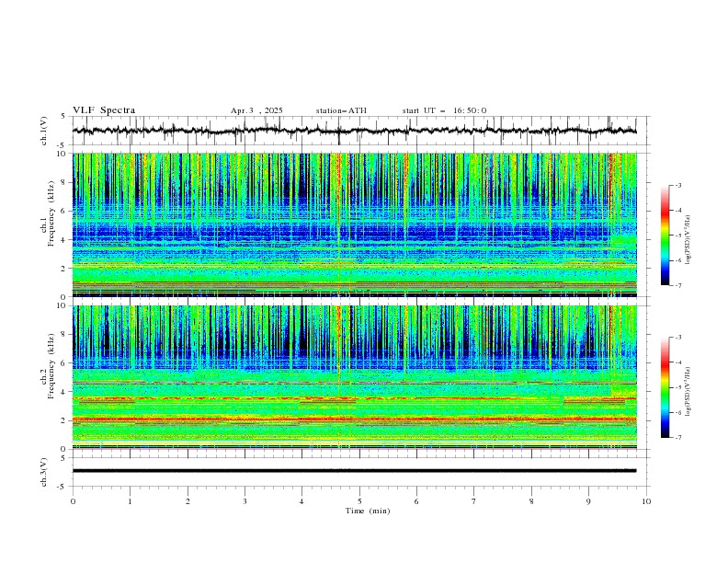This screenshot has width=728, height=563.
Task: Click time axis tick label '9'
Action: pyautogui.click(x=588, y=501)
